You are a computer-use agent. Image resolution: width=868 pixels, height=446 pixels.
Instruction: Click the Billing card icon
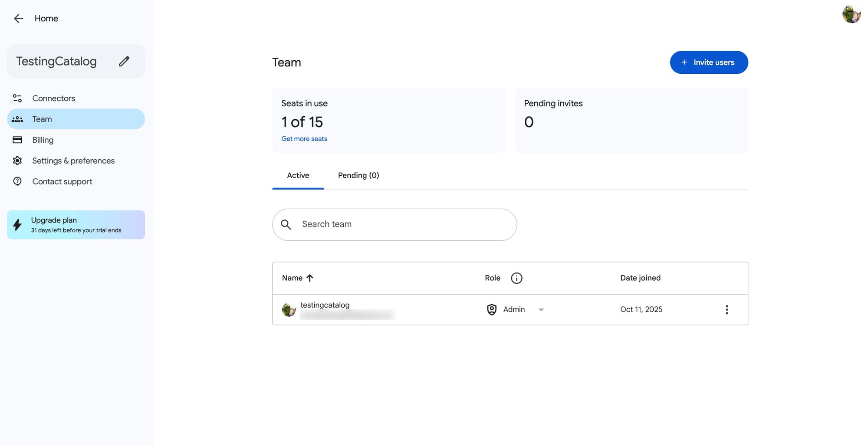(17, 140)
